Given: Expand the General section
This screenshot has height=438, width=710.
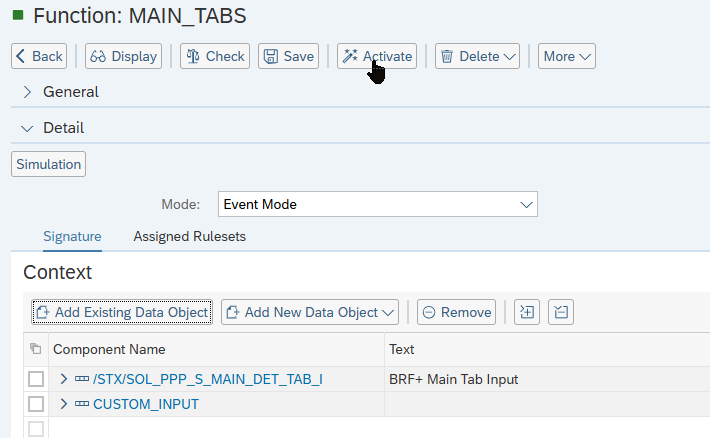Looking at the screenshot, I should (28, 92).
